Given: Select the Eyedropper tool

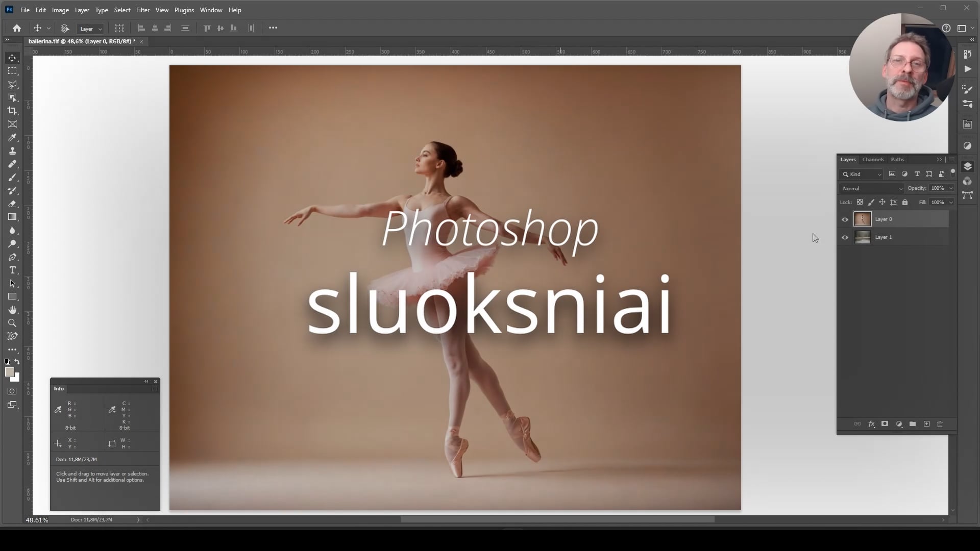Looking at the screenshot, I should pos(12,137).
